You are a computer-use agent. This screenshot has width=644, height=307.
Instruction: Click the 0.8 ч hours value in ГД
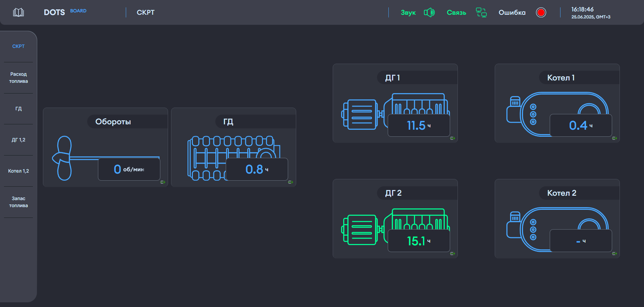[257, 169]
